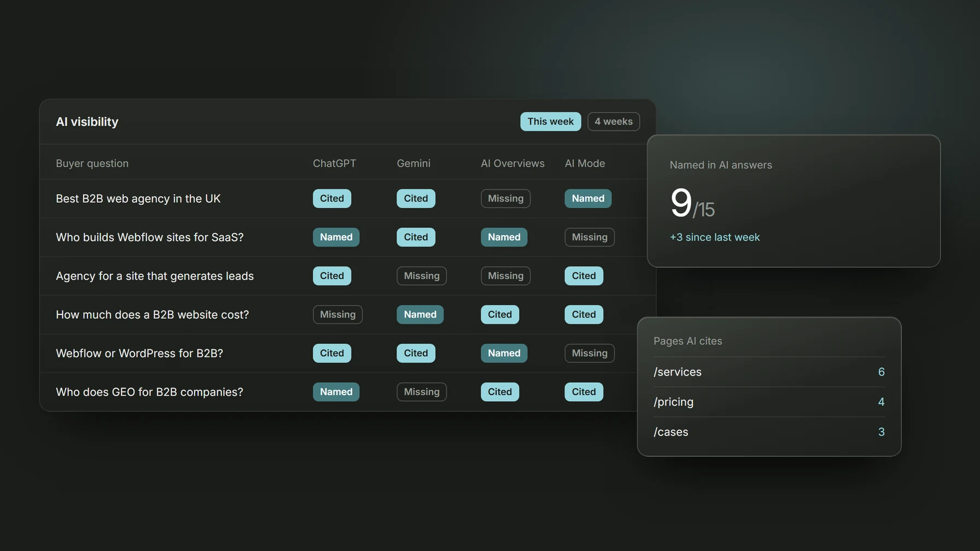Select 'Who builds Webflow sites for SaaS?' question
Image resolution: width=980 pixels, height=551 pixels.
pos(150,237)
